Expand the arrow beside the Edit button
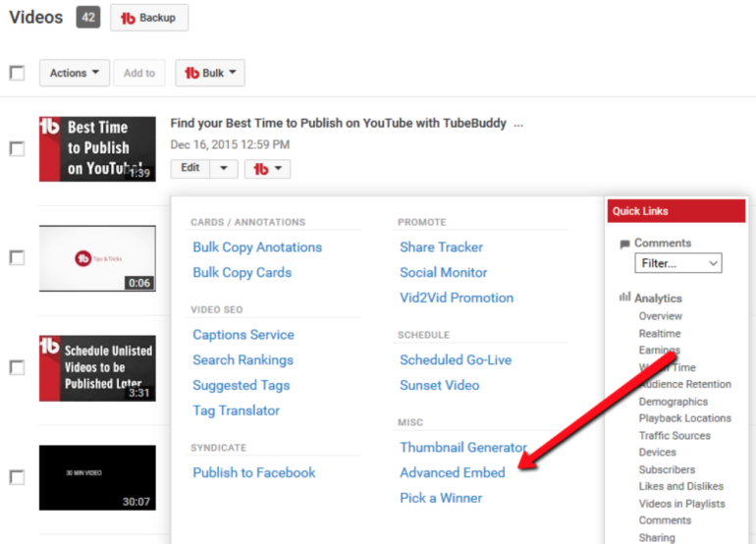 click(224, 168)
